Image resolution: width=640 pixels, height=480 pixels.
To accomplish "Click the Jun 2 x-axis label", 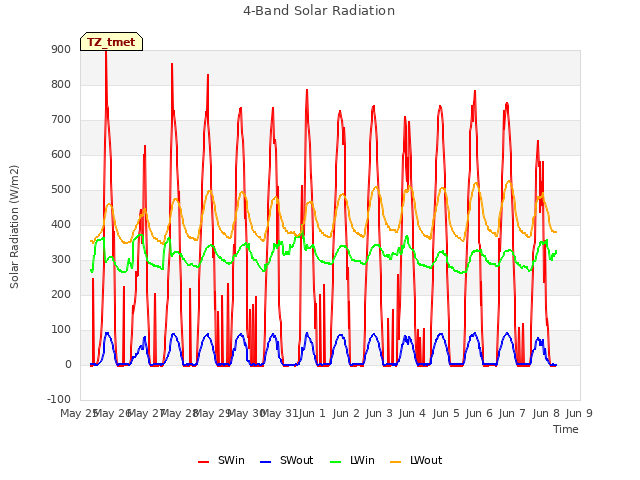I will click(346, 413).
